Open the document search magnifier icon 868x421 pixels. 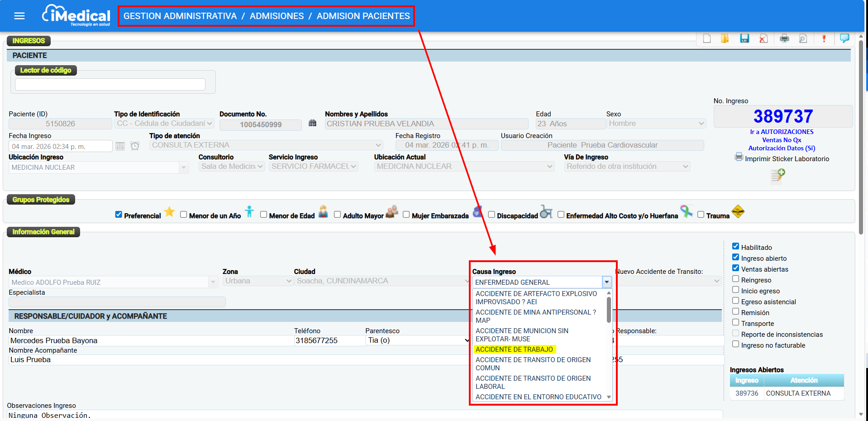pos(803,38)
